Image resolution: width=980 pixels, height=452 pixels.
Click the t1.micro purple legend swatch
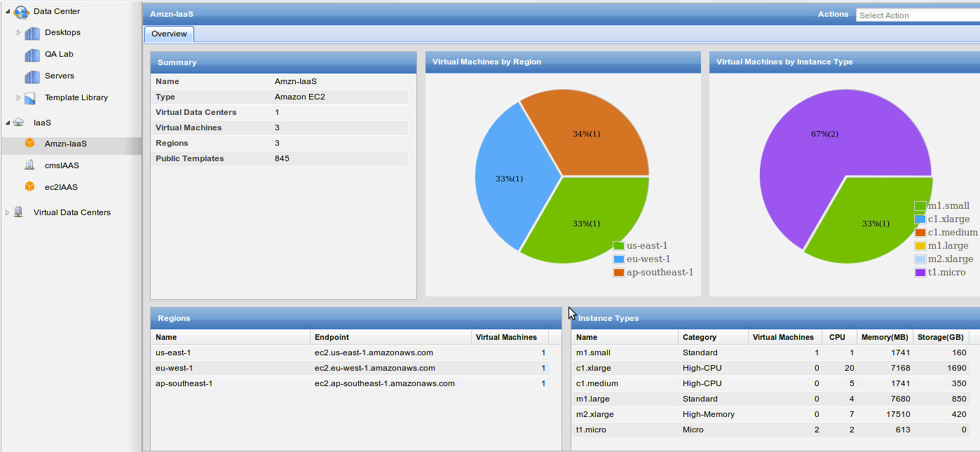pos(920,272)
